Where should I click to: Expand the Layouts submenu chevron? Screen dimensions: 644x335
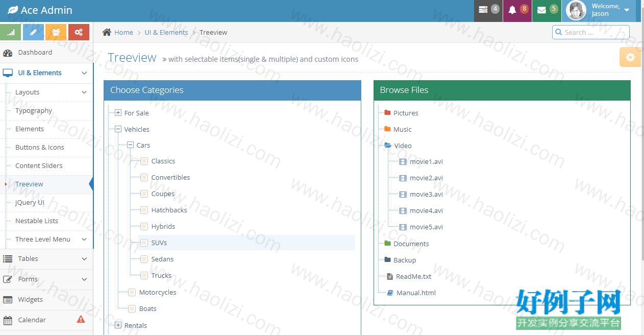click(x=84, y=92)
